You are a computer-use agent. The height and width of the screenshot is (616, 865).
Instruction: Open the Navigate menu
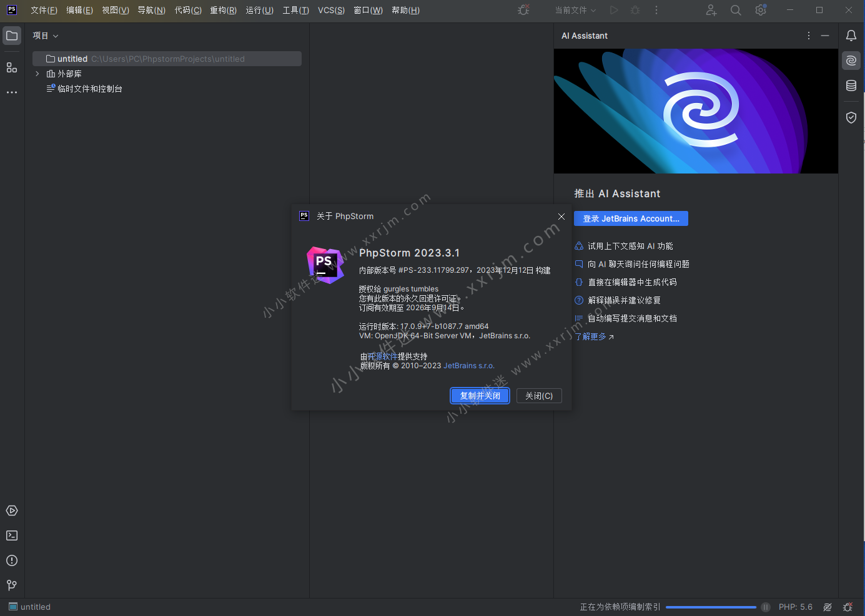(152, 10)
